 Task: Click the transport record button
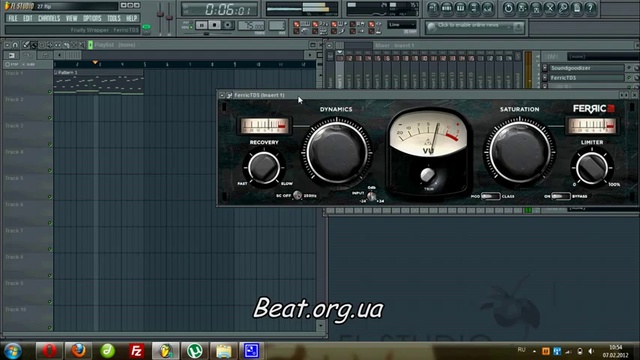pos(228,25)
